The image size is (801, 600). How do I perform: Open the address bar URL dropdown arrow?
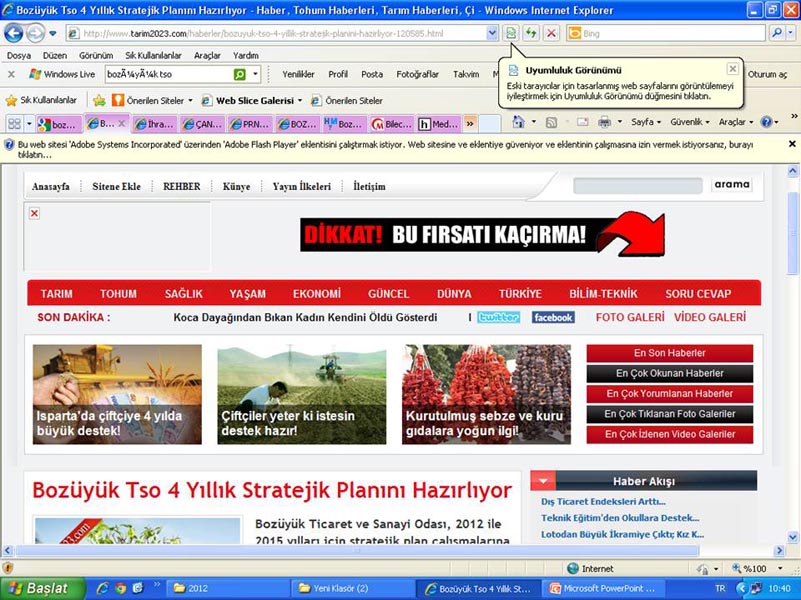[491, 34]
